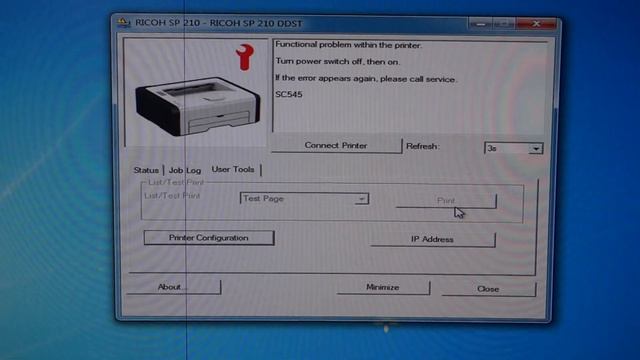
Task: Click the Minimize button at bottom
Action: (383, 287)
